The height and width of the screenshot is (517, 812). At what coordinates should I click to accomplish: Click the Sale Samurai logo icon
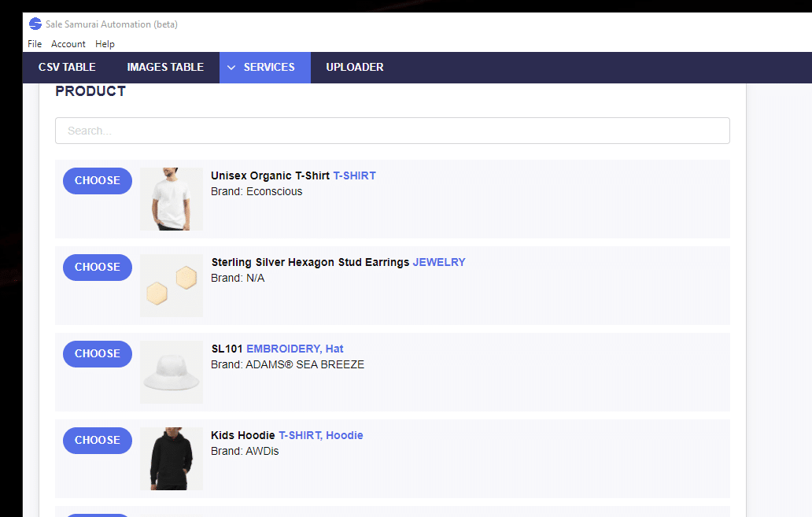click(x=35, y=24)
